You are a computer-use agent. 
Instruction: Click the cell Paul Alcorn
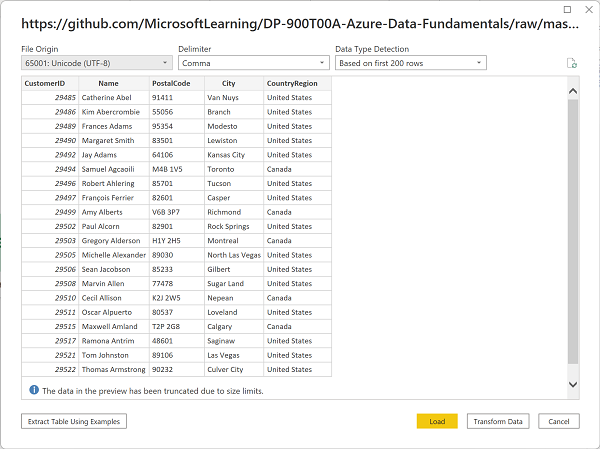pos(114,226)
